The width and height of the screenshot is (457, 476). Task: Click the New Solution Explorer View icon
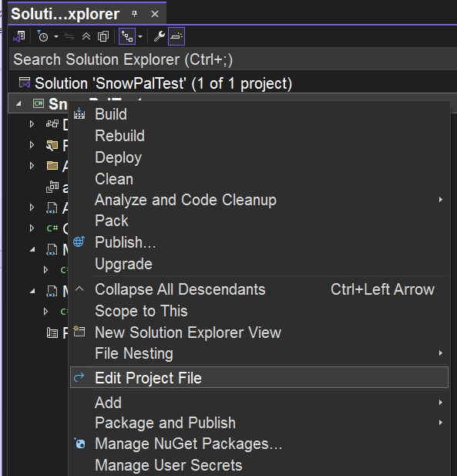79,331
